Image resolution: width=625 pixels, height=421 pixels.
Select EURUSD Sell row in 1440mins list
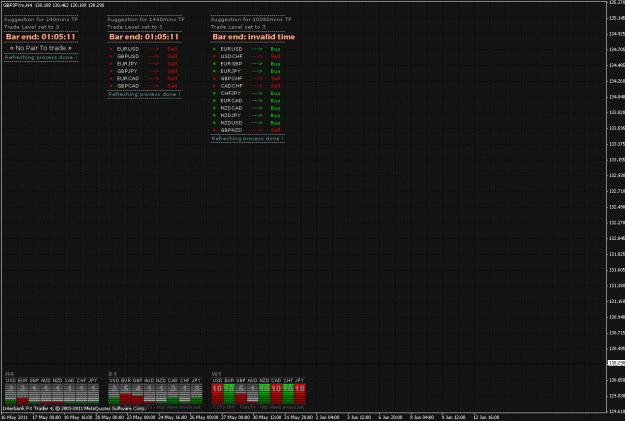click(143, 49)
